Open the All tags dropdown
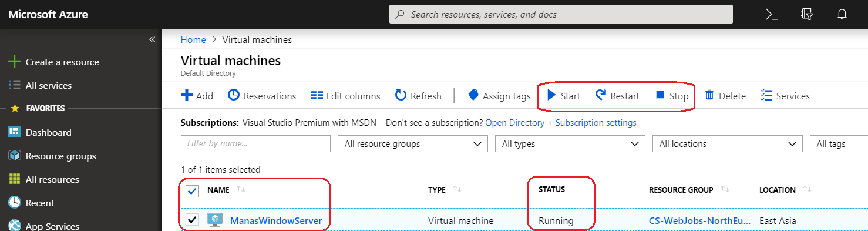Viewport: 868px width, 231px height. (x=839, y=143)
